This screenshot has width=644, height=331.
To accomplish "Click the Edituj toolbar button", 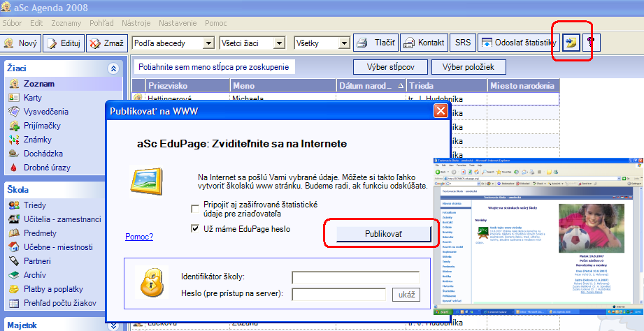I will pyautogui.click(x=64, y=43).
